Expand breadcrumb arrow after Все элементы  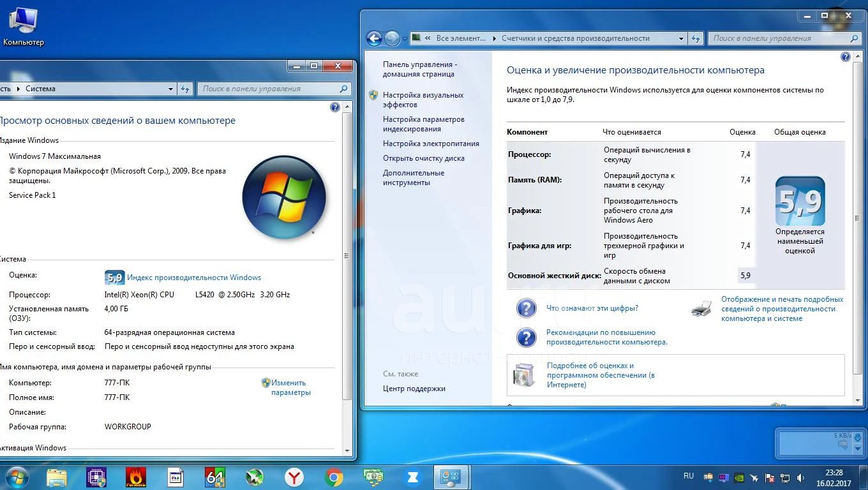pos(494,38)
